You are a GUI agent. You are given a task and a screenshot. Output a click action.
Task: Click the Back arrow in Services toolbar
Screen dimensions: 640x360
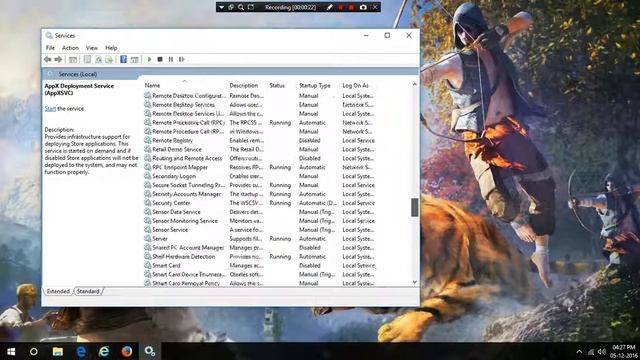click(x=48, y=60)
